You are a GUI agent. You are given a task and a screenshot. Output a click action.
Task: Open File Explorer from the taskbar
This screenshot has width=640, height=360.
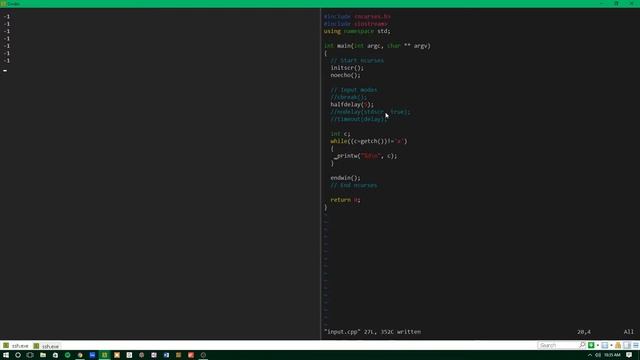pos(43,355)
